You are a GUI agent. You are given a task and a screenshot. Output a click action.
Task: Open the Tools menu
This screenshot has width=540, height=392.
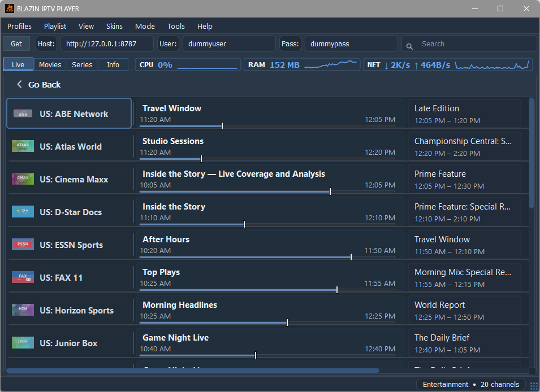click(176, 26)
